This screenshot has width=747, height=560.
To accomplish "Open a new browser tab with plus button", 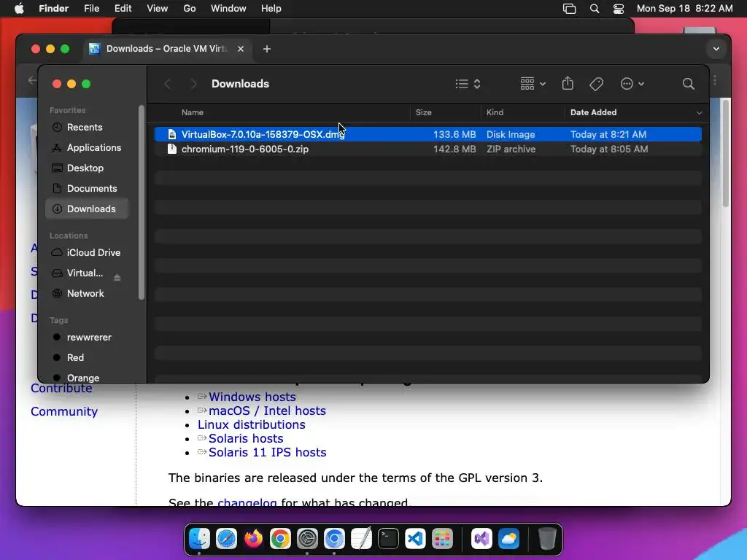I will coord(267,49).
